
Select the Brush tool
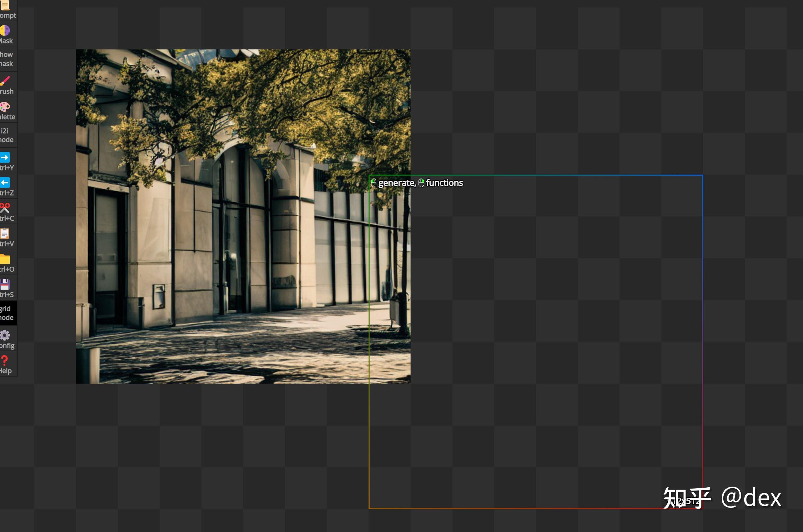(6, 85)
